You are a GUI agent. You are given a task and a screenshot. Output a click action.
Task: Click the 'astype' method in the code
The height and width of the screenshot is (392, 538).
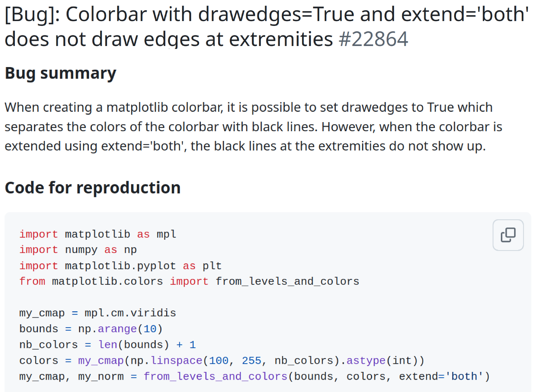tap(366, 361)
